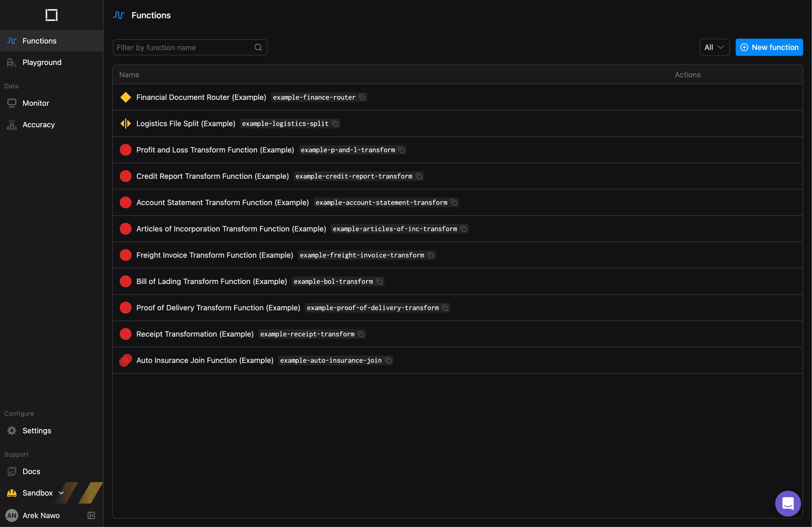Open the Accuracy page
Viewport: 812px width, 527px height.
point(38,124)
